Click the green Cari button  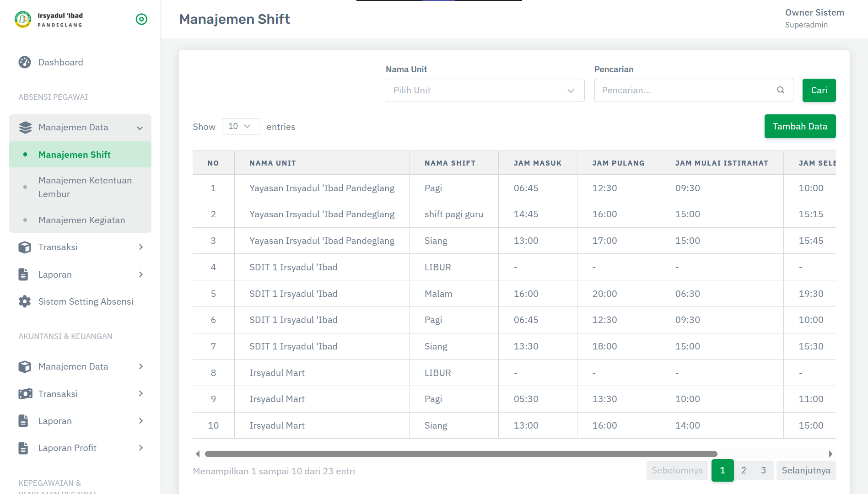tap(819, 90)
